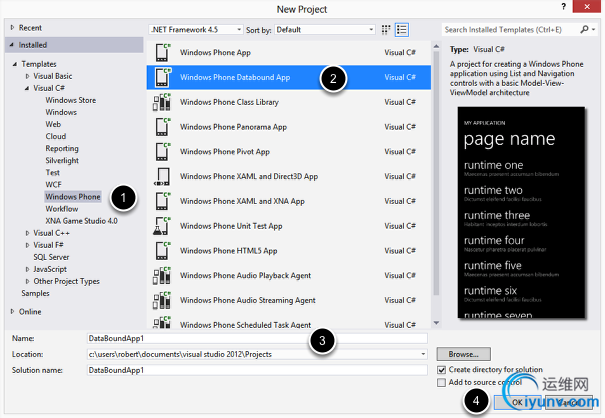Click the XAML and XNA App icon
Screen dimensions: 605x418
[162, 201]
